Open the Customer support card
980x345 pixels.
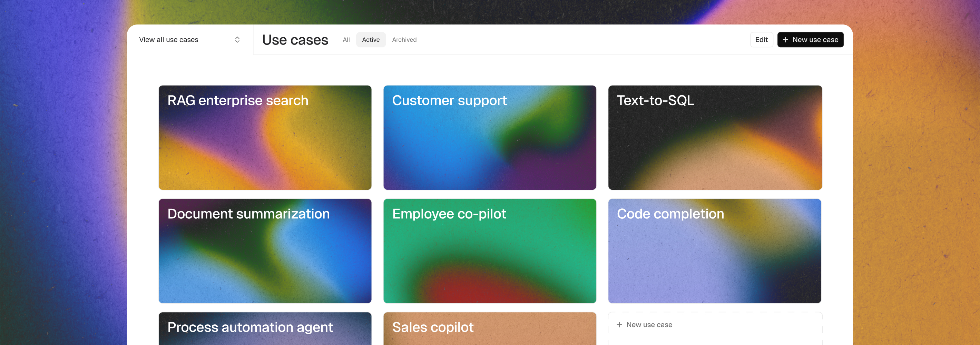click(490, 137)
